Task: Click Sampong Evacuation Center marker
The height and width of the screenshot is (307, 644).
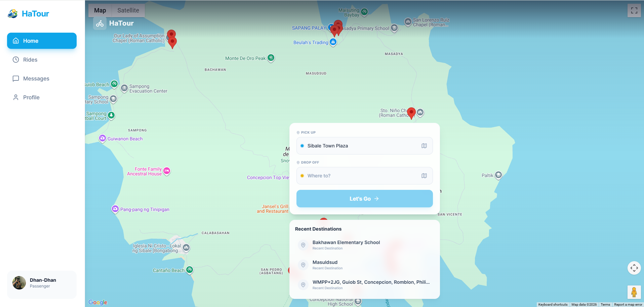Action: 124,89
